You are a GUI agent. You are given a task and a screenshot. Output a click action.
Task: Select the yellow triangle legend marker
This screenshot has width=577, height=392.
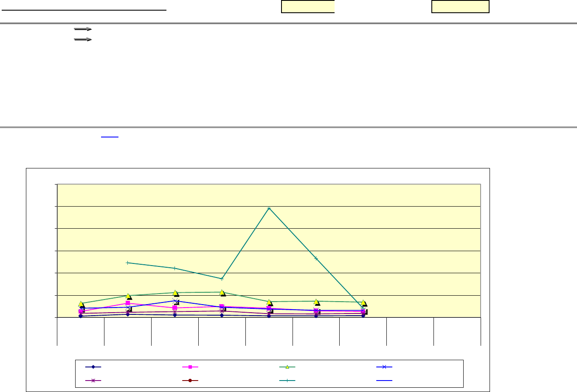point(287,367)
